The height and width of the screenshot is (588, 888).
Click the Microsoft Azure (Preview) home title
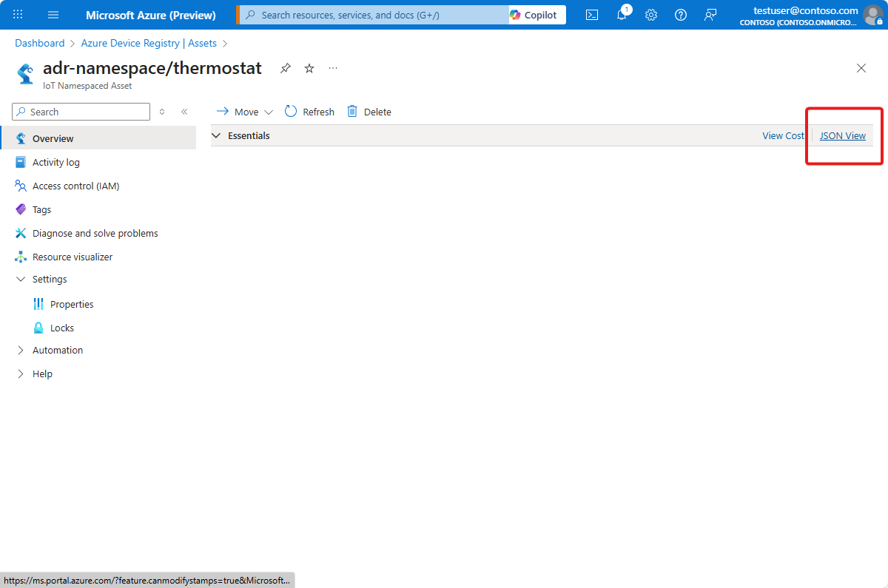point(151,15)
